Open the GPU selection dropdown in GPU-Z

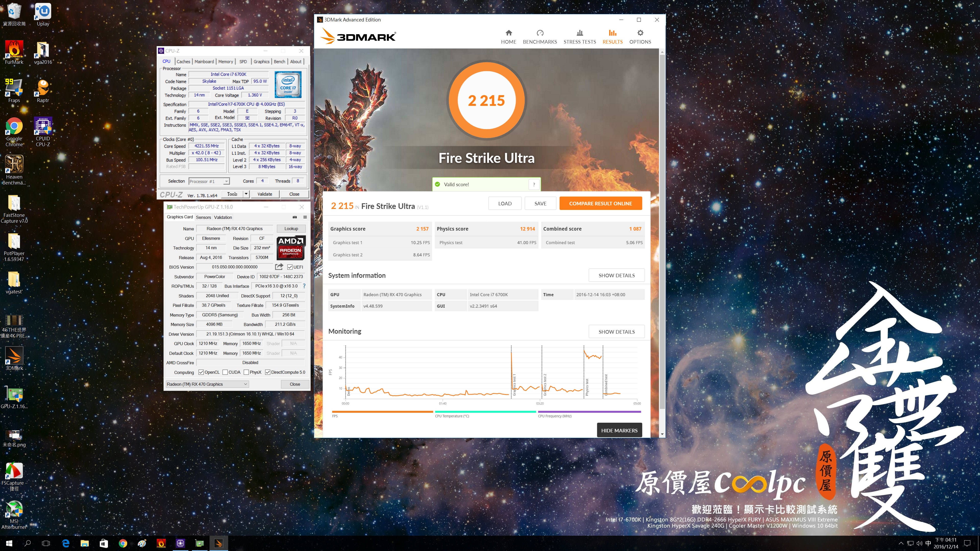click(x=207, y=384)
